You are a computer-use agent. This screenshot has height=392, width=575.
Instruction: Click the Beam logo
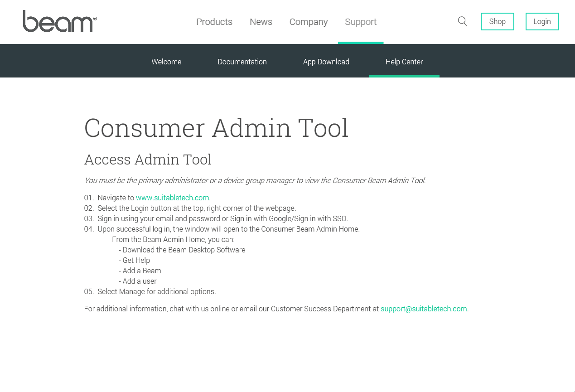60,21
